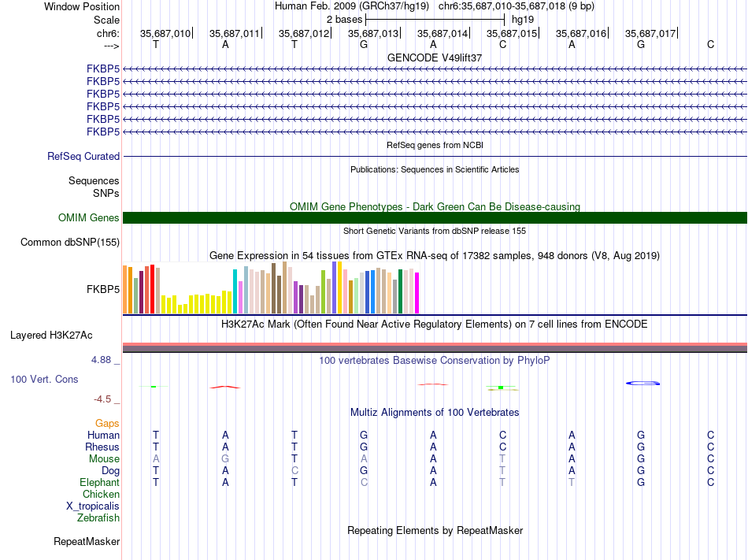The width and height of the screenshot is (748, 560).
Task: Open the OMIM Genes track label
Action: tap(88, 218)
